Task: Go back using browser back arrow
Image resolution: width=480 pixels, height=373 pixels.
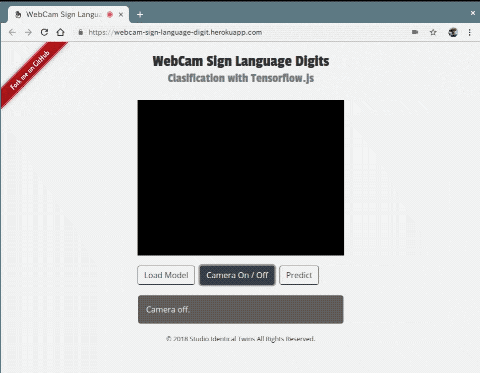Action: tap(12, 32)
